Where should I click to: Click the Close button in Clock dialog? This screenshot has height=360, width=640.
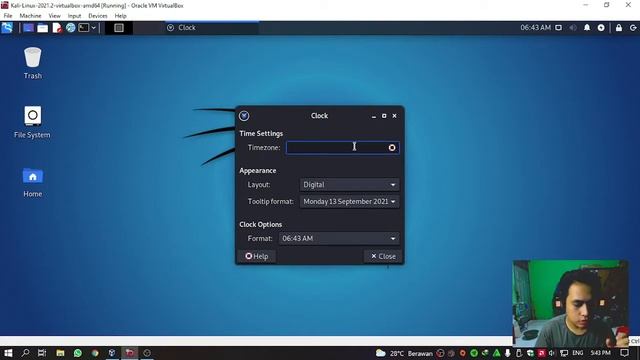pos(383,256)
